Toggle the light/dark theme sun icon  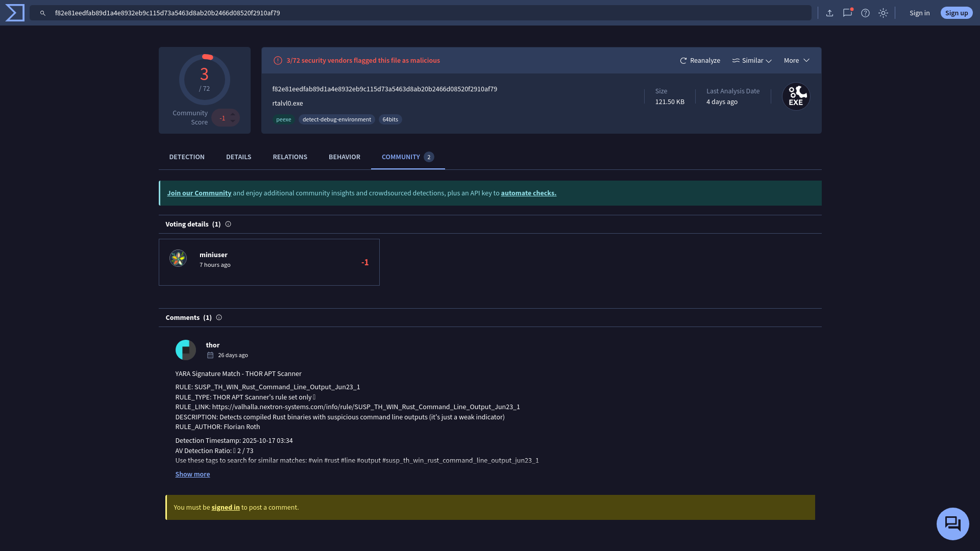click(883, 13)
